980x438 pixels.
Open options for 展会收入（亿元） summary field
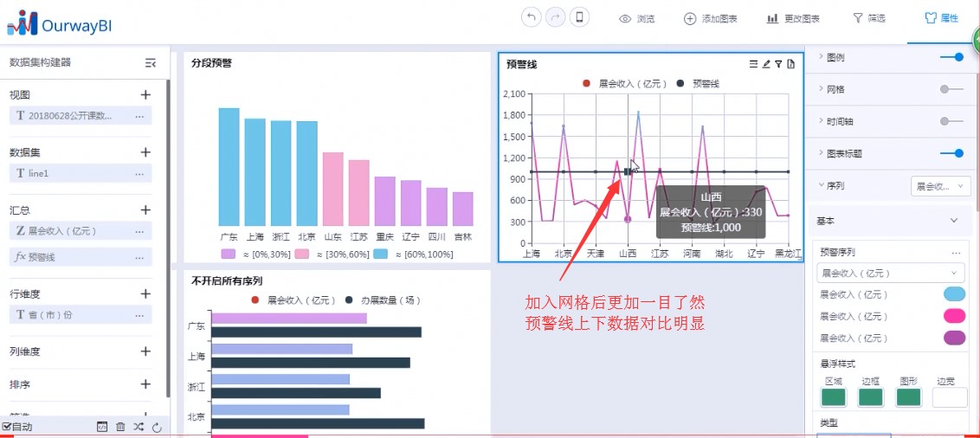tap(139, 230)
